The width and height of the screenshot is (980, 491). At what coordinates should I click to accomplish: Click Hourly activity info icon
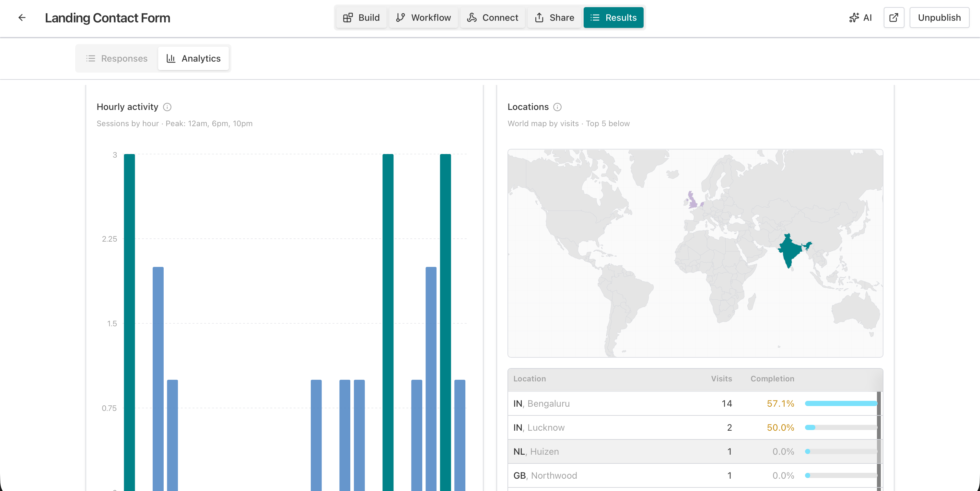coord(167,107)
